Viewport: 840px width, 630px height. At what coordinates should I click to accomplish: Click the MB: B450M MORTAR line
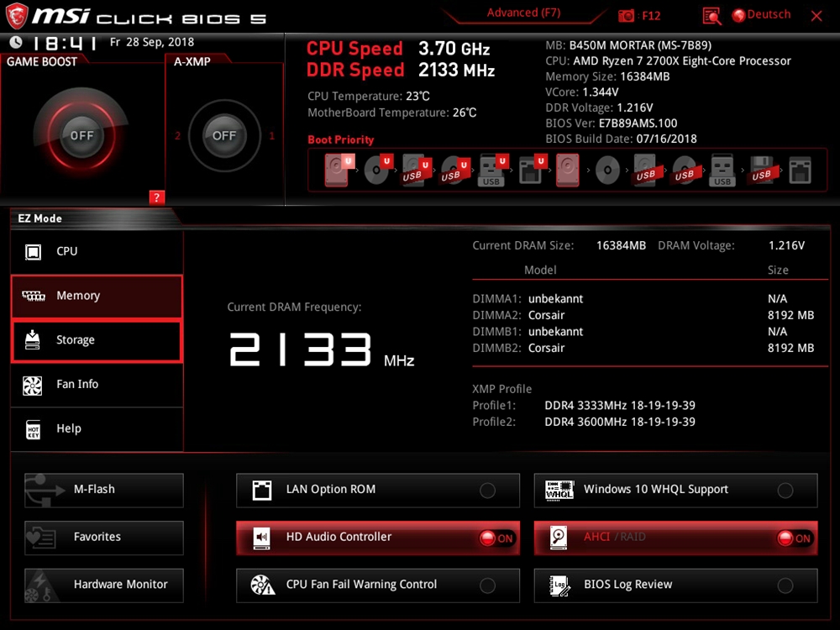pyautogui.click(x=628, y=45)
